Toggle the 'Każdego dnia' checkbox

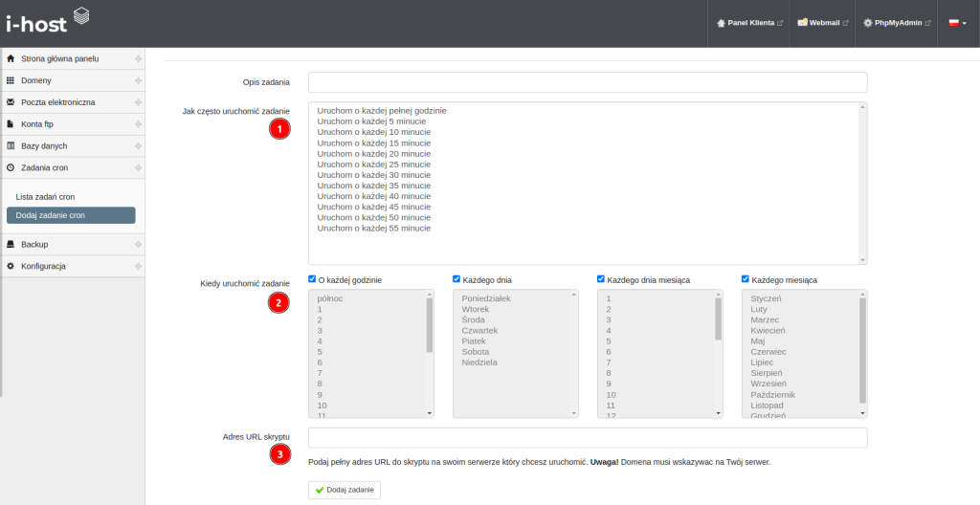457,279
